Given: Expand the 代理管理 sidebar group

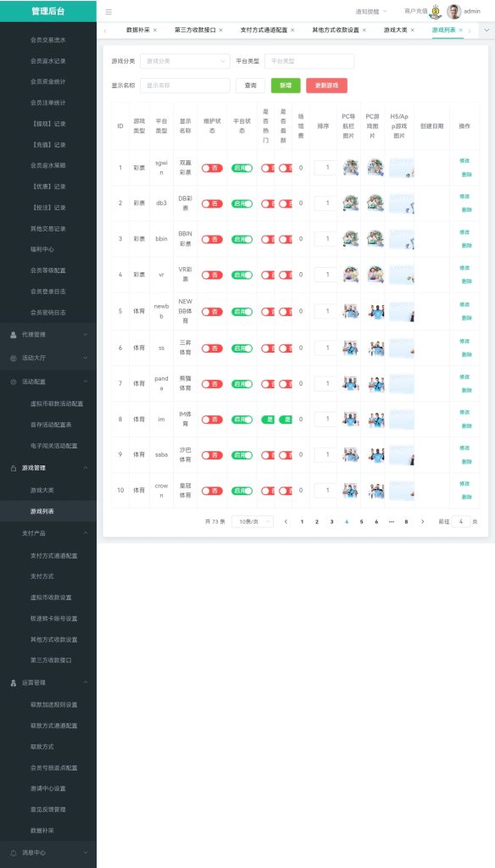Looking at the screenshot, I should [86, 335].
